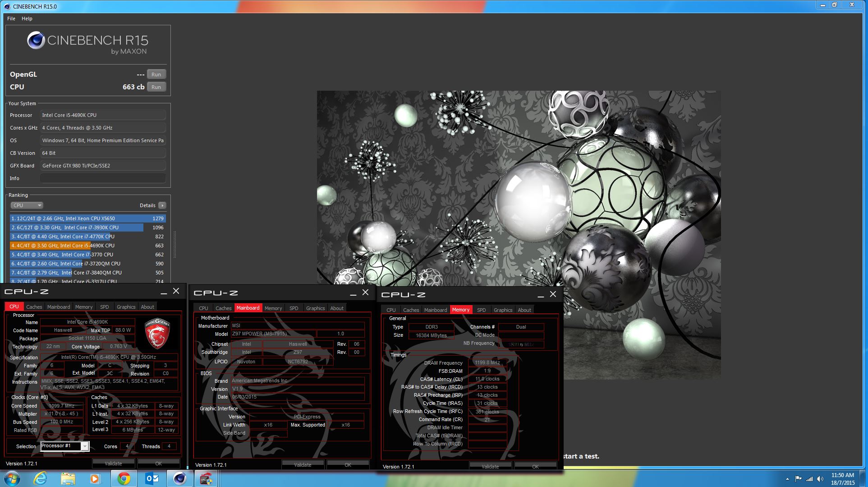
Task: Close the middle CPU-Z Mainboard window
Action: pyautogui.click(x=365, y=293)
